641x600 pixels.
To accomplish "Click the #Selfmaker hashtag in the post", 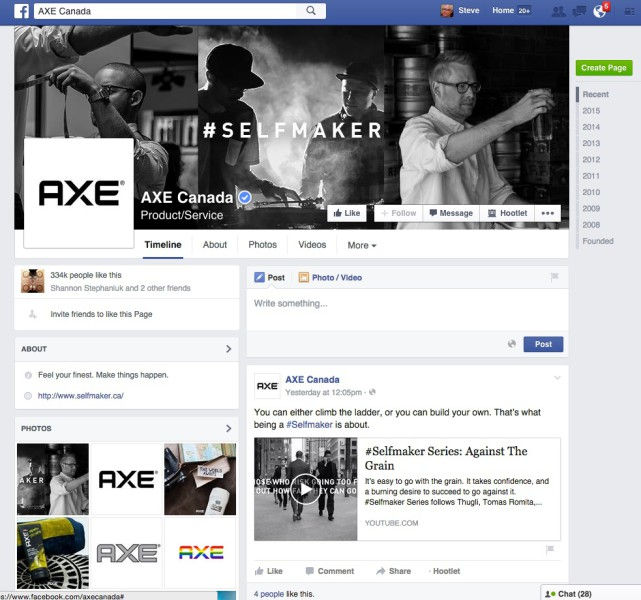I will (x=309, y=425).
